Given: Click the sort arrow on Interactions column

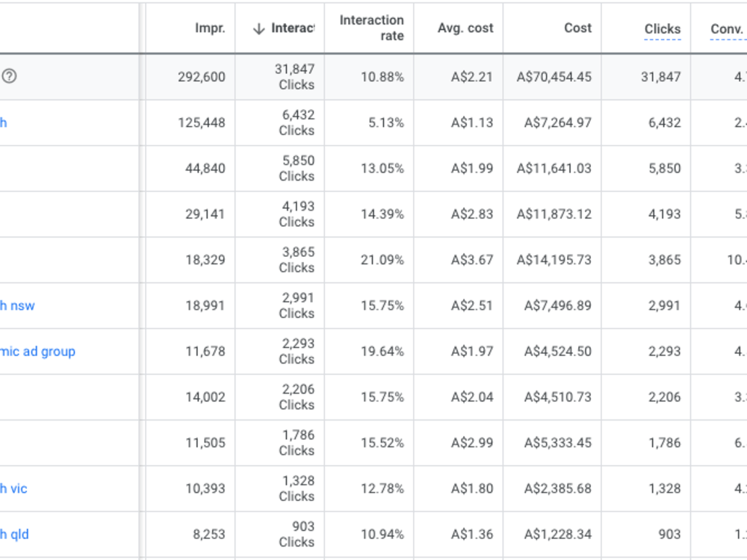Looking at the screenshot, I should click(x=258, y=28).
